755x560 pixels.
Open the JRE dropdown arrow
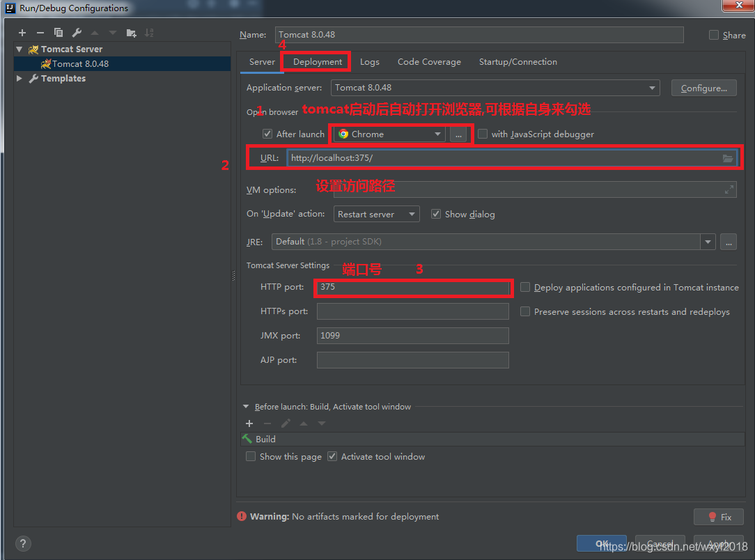point(708,242)
